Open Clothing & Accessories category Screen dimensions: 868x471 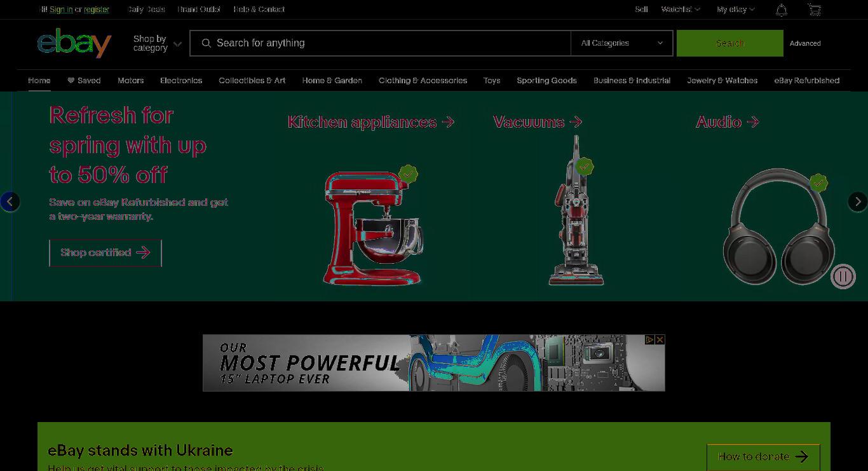423,81
